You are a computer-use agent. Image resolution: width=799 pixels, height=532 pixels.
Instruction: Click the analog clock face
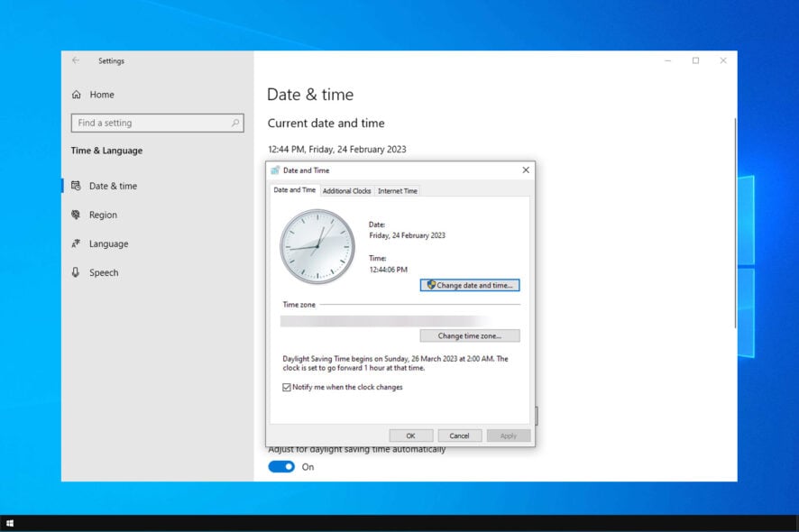(x=317, y=247)
